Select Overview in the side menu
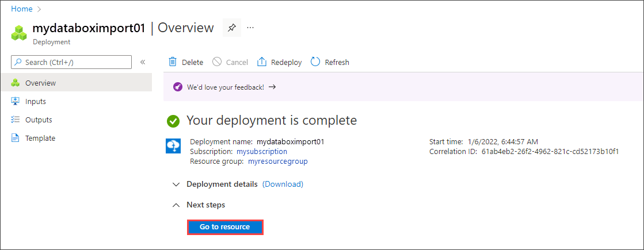This screenshot has height=250, width=644. [76, 83]
